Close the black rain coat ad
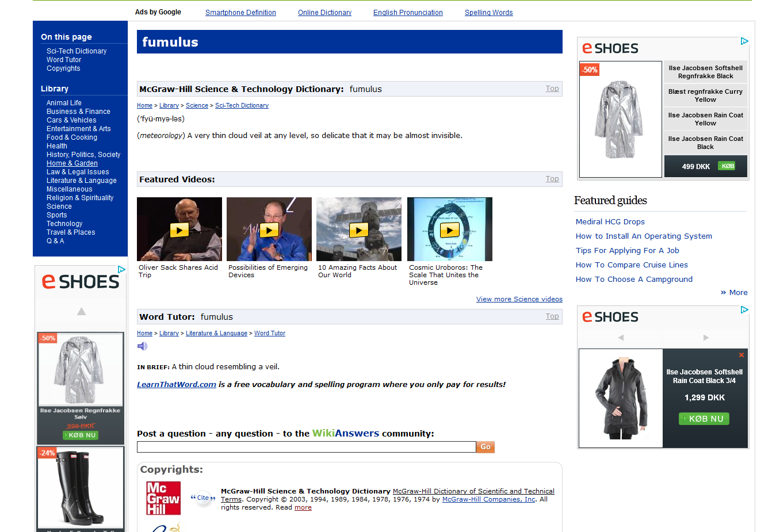The height and width of the screenshot is (532, 776). coord(741,355)
